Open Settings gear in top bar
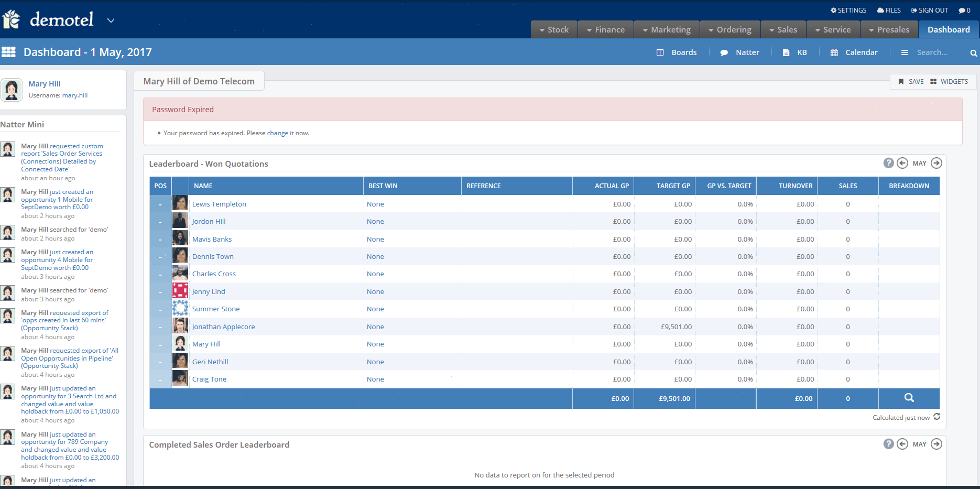The image size is (980, 489). pos(848,10)
